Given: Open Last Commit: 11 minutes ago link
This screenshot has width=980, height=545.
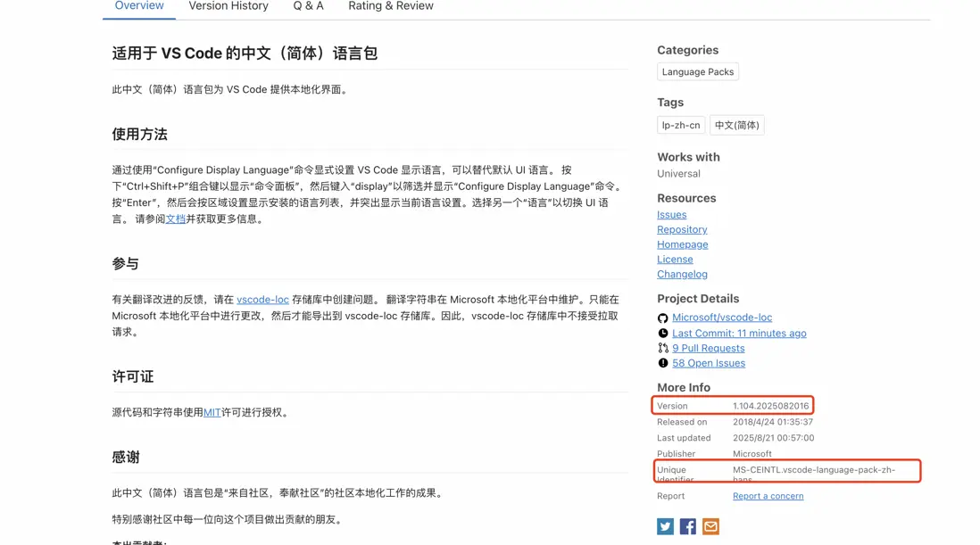Looking at the screenshot, I should tap(739, 334).
